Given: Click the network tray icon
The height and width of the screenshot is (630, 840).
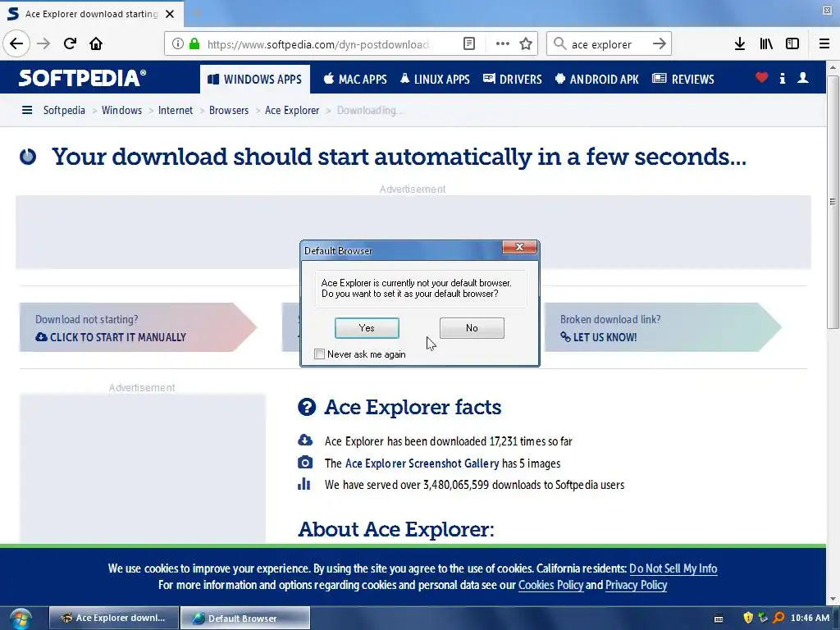Looking at the screenshot, I should pos(763,618).
